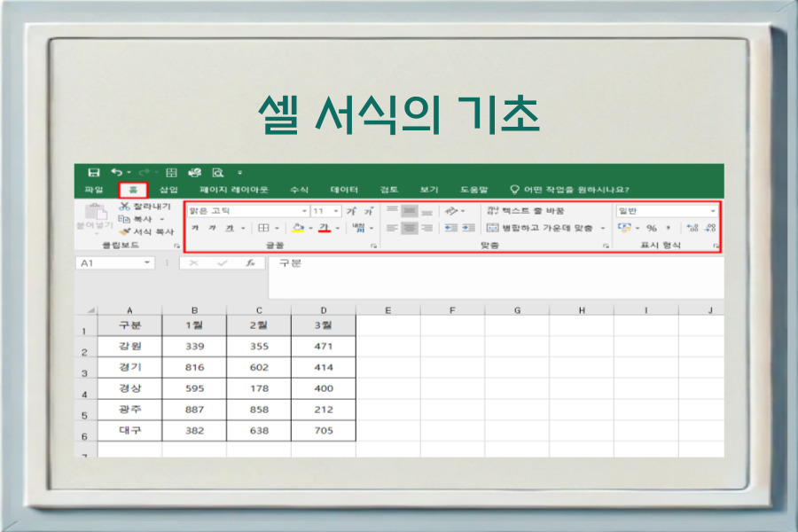Click the print preview magnifier icon
798x532 pixels.
tap(218, 173)
